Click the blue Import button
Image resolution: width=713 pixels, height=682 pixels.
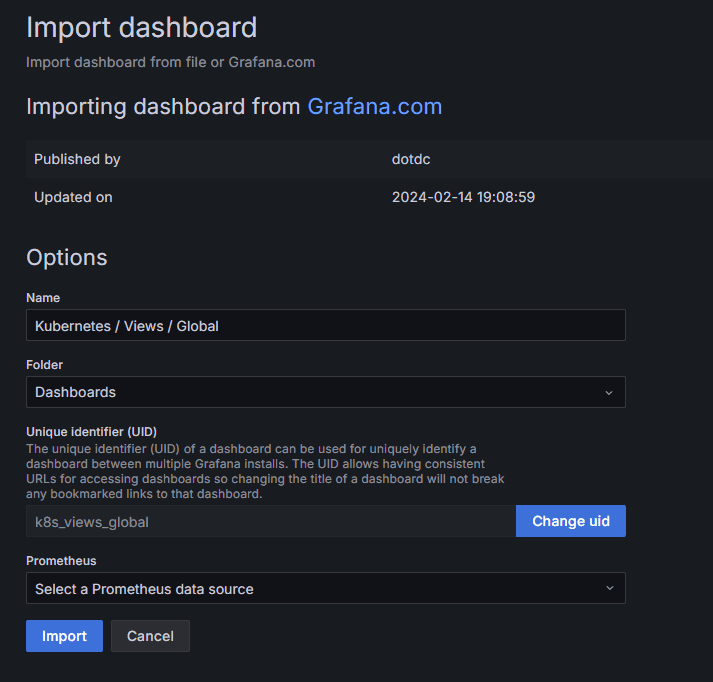(x=64, y=636)
